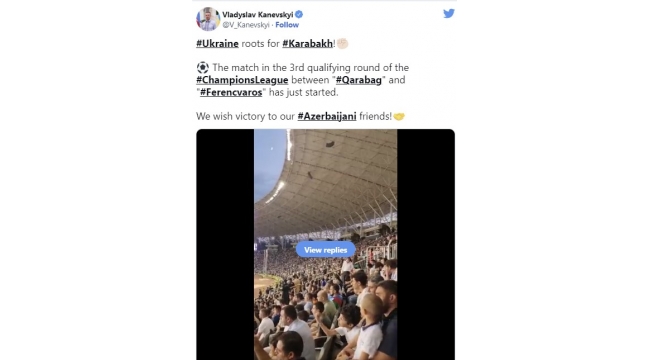
Task: Click the blue verified badge icon
Action: (x=299, y=15)
